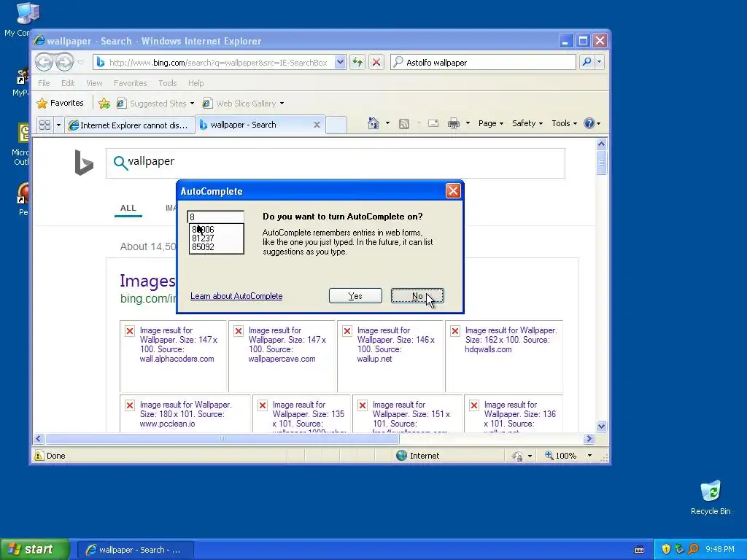Image resolution: width=747 pixels, height=560 pixels.
Task: Select the ALL results tab on Bing
Action: pos(128,208)
